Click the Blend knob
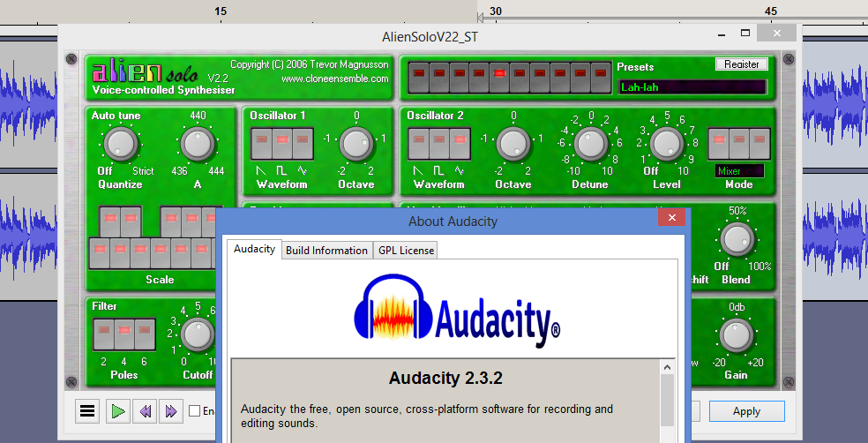This screenshot has height=443, width=868. pos(737,239)
